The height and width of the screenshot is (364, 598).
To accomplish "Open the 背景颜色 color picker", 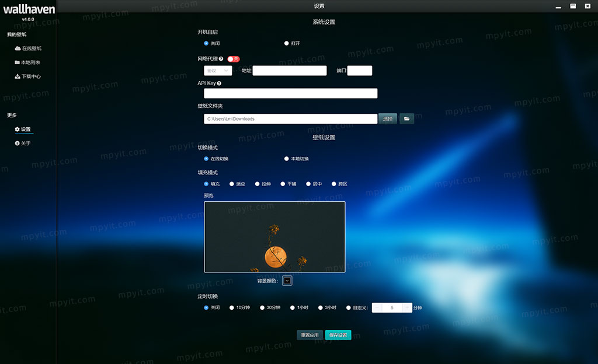I will [x=287, y=281].
